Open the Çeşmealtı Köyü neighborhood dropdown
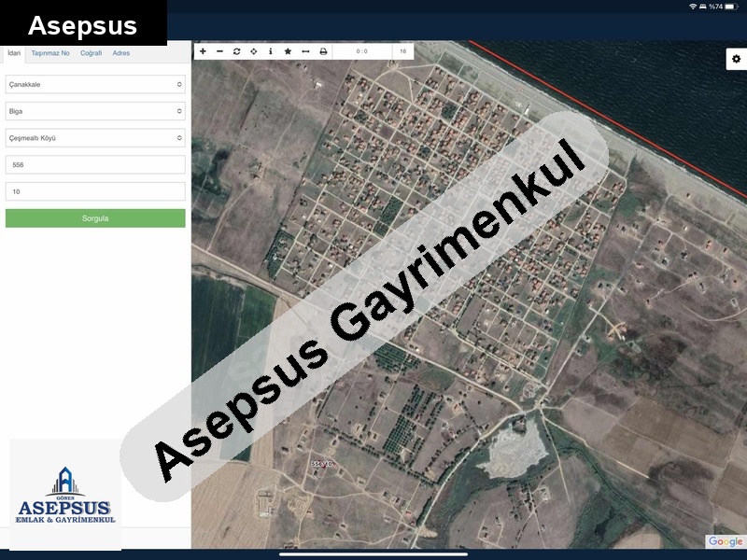The image size is (747, 560). pyautogui.click(x=95, y=138)
